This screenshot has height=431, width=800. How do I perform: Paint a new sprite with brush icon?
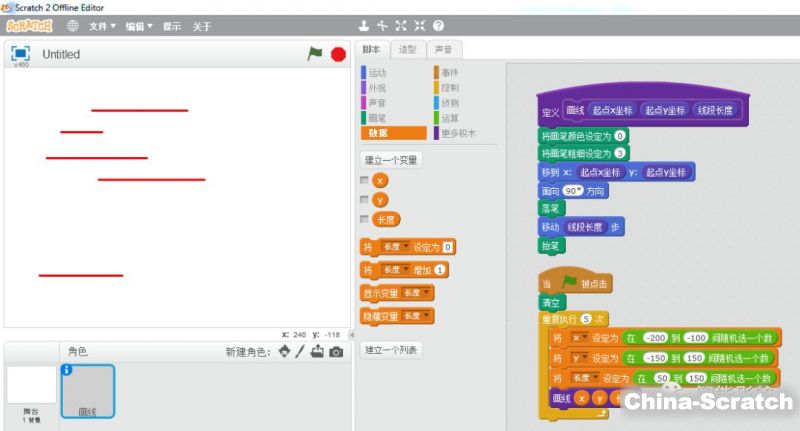(300, 352)
